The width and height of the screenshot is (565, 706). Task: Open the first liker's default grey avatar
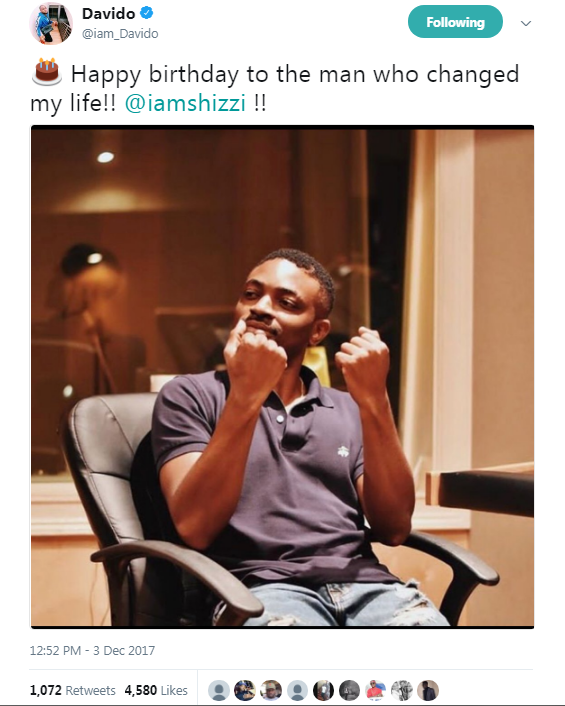[219, 690]
